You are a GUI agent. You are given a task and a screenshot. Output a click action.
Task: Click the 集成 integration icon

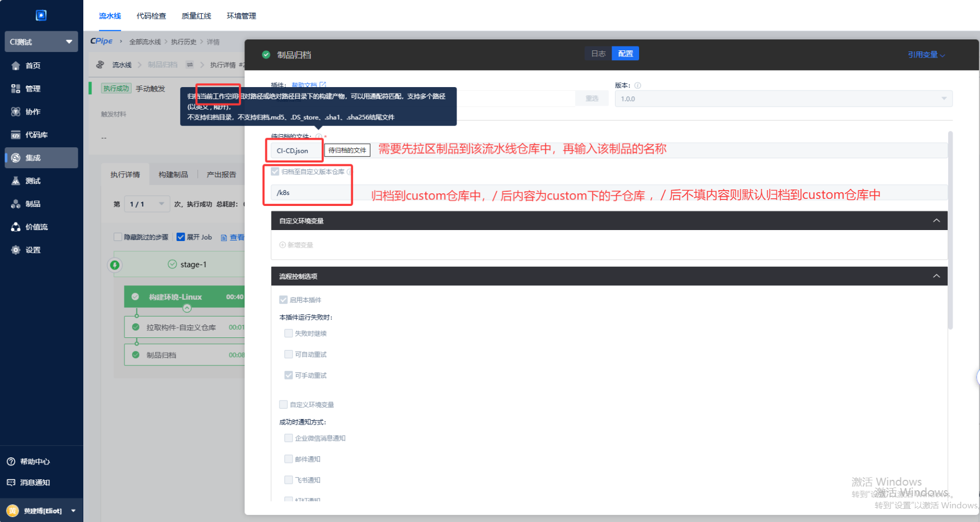click(16, 158)
